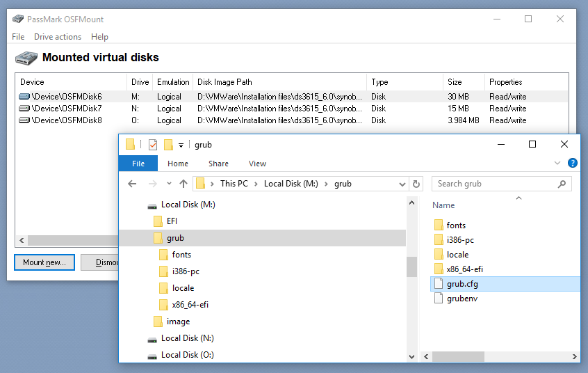Click the Explorer Help question mark icon
The height and width of the screenshot is (373, 588).
(x=572, y=163)
